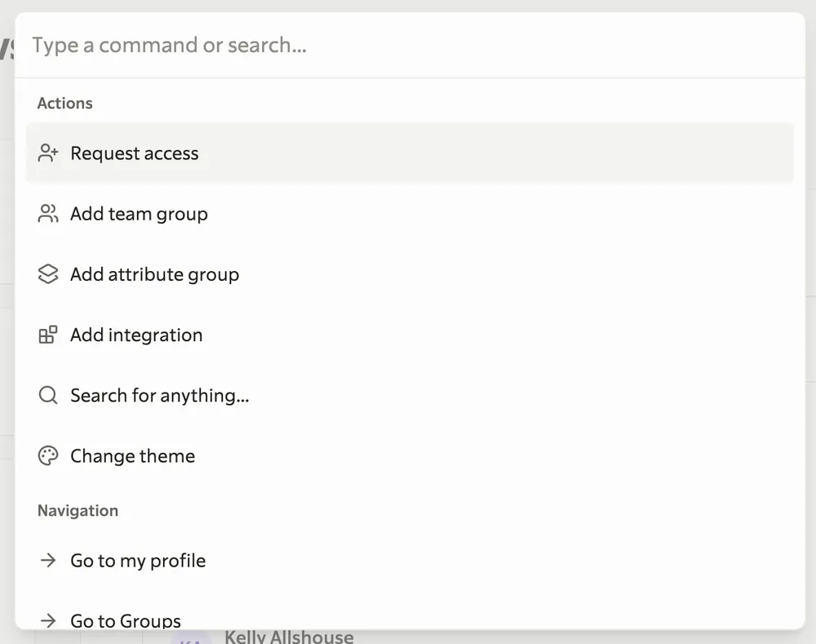The height and width of the screenshot is (644, 816).
Task: Select the Add attribute group command
Action: (154, 274)
